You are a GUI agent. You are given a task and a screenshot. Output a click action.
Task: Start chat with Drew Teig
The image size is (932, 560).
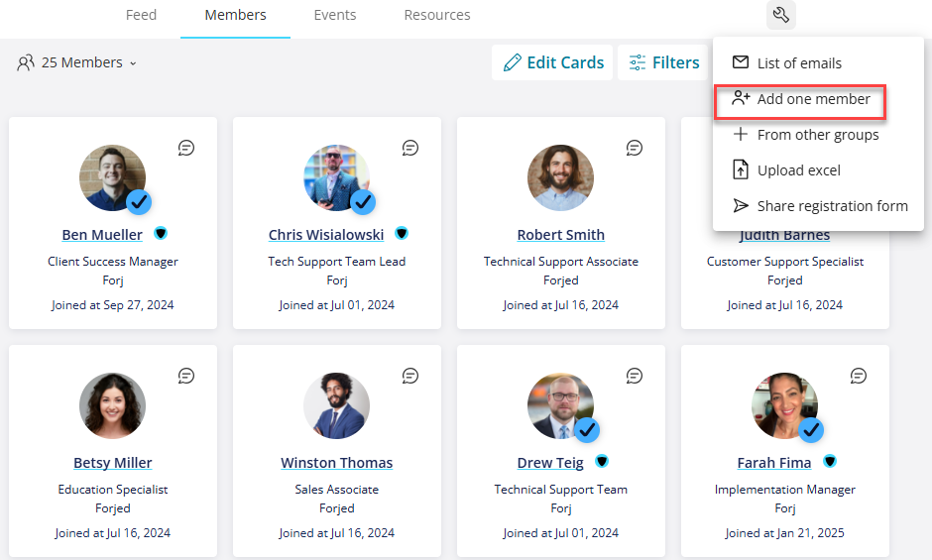click(635, 376)
